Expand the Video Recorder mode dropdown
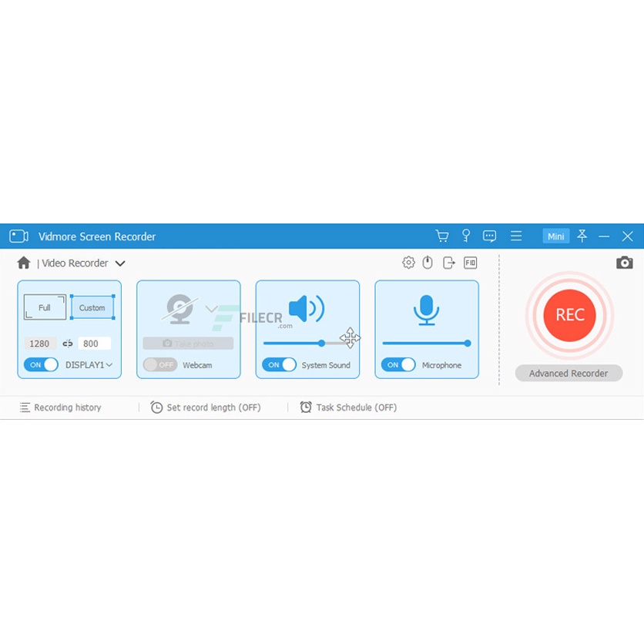Viewport: 644px width, 644px height. pyautogui.click(x=120, y=263)
